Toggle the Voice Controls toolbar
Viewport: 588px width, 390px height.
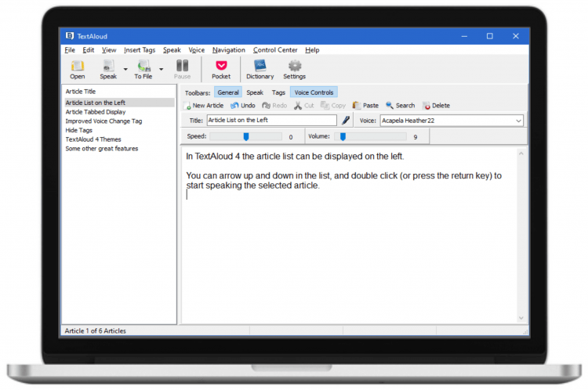pyautogui.click(x=314, y=92)
